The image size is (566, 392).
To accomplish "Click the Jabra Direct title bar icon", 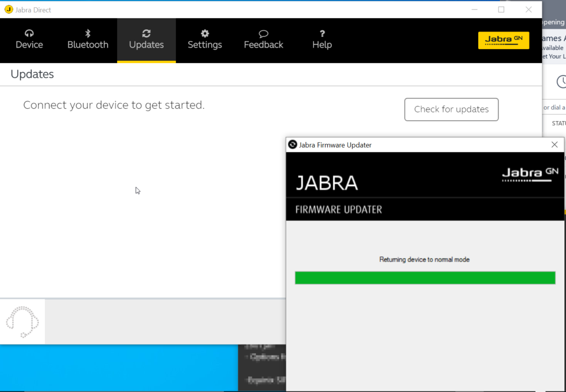I will (x=9, y=10).
